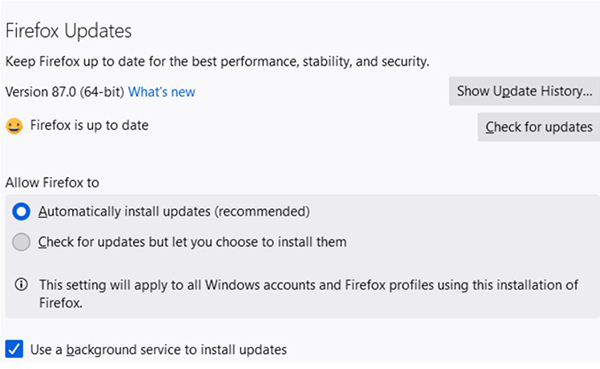Image resolution: width=600 pixels, height=369 pixels.
Task: Click 'Use a background service to install updates' text
Action: (x=158, y=349)
